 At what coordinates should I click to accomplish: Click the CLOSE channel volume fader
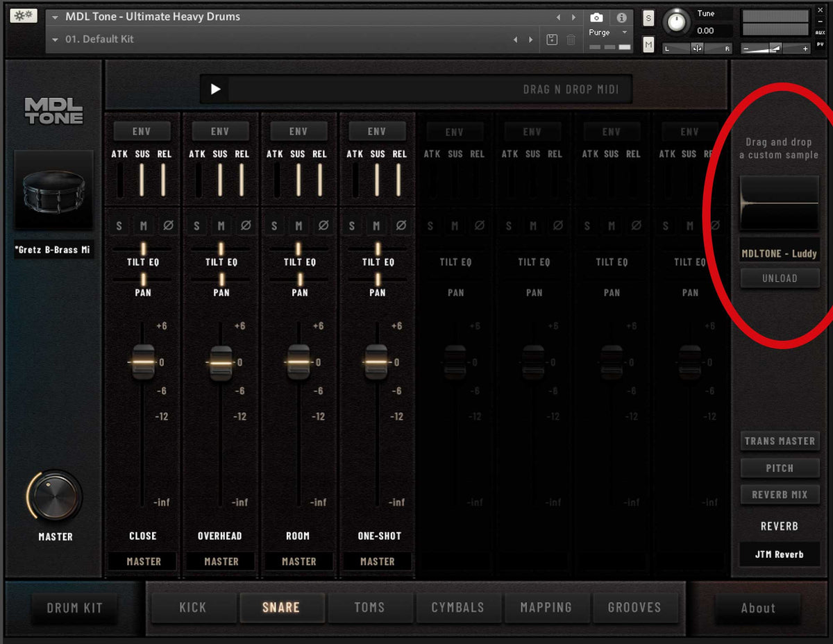143,362
